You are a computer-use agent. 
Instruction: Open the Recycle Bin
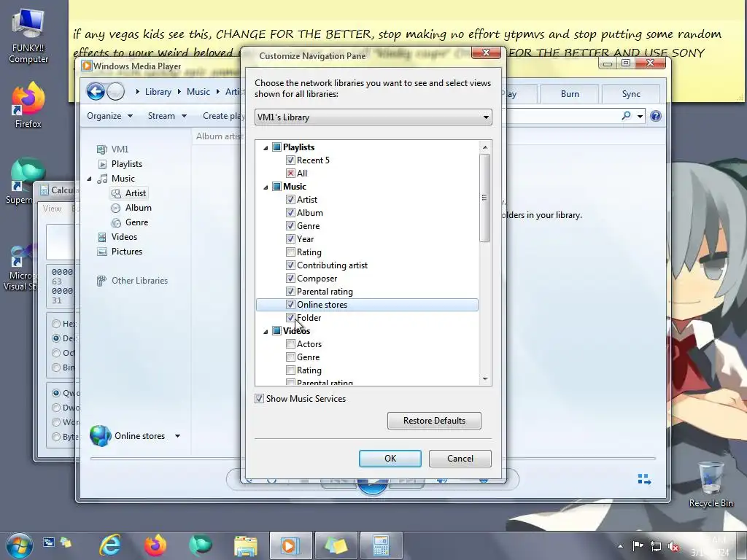[711, 485]
